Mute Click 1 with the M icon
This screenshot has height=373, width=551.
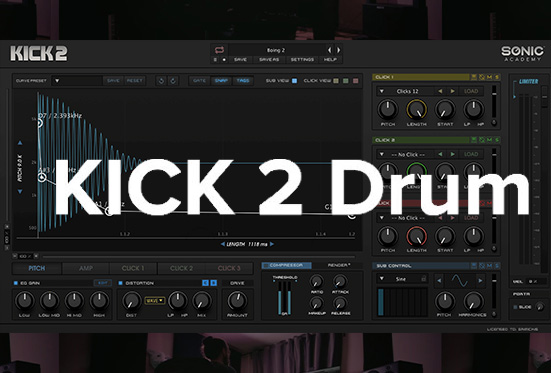[x=490, y=77]
